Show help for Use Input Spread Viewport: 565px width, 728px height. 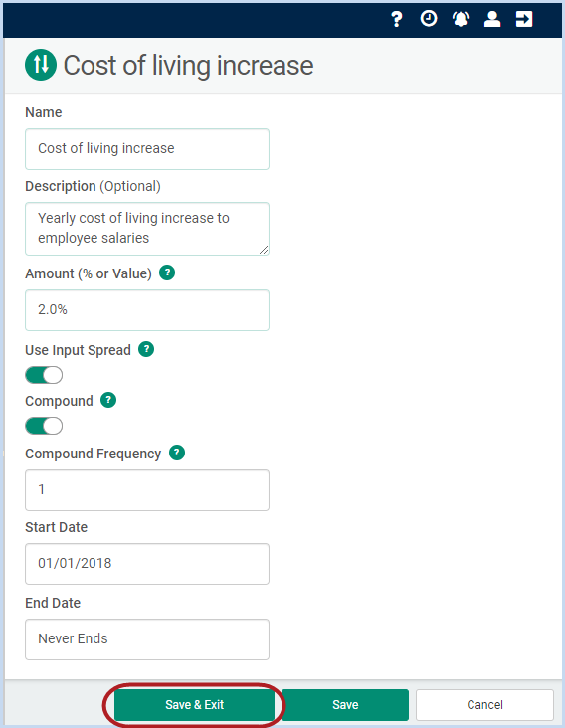coord(146,349)
